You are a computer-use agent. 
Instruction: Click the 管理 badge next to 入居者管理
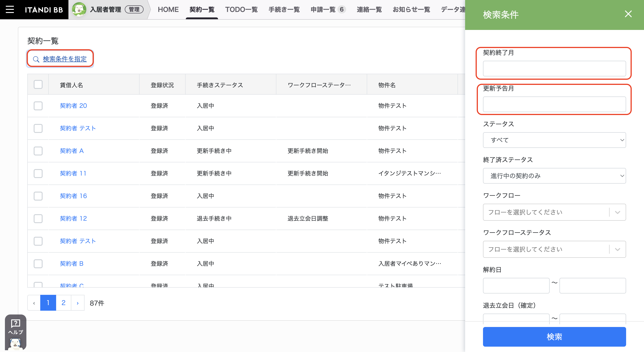[x=134, y=9]
